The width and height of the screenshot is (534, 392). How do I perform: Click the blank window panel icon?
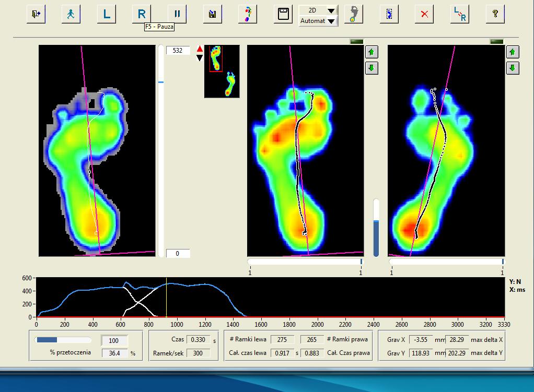point(283,14)
